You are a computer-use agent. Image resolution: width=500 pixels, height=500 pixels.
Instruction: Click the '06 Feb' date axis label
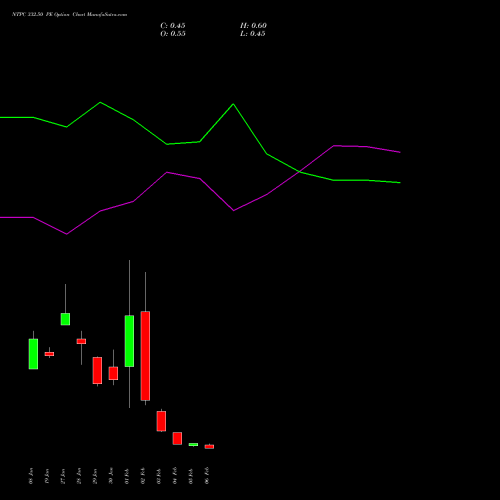click(x=207, y=476)
